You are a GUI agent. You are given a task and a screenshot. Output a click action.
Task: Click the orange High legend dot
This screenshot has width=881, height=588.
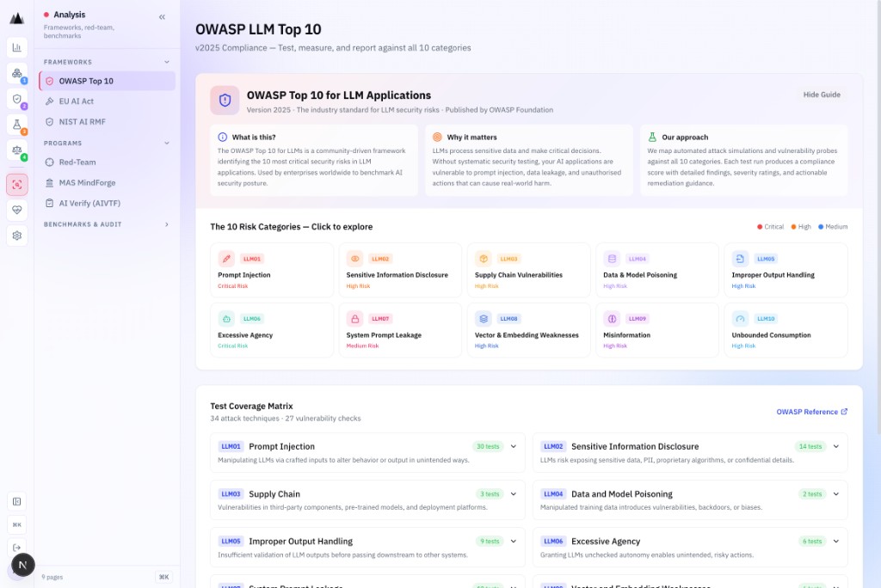click(793, 227)
